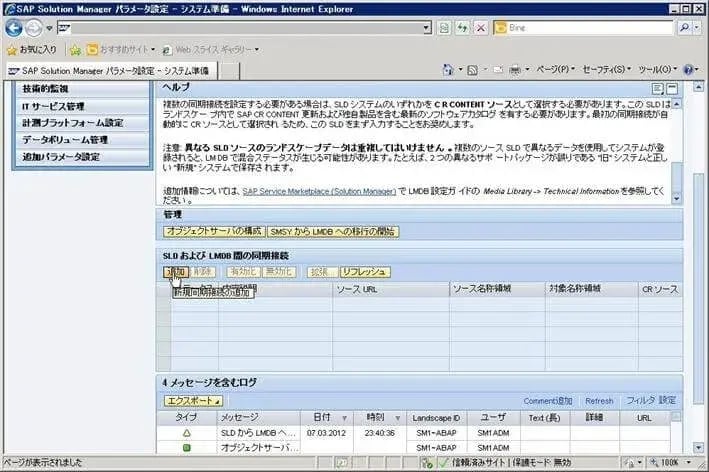The image size is (709, 472).
Task: Click the フィルタ 設定 link
Action: click(x=651, y=401)
